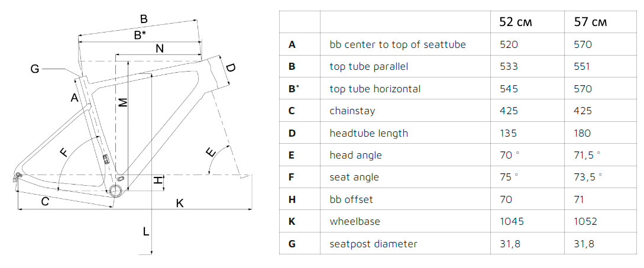This screenshot has width=644, height=268.
Task: Click the 57 см column header
Action: [590, 22]
